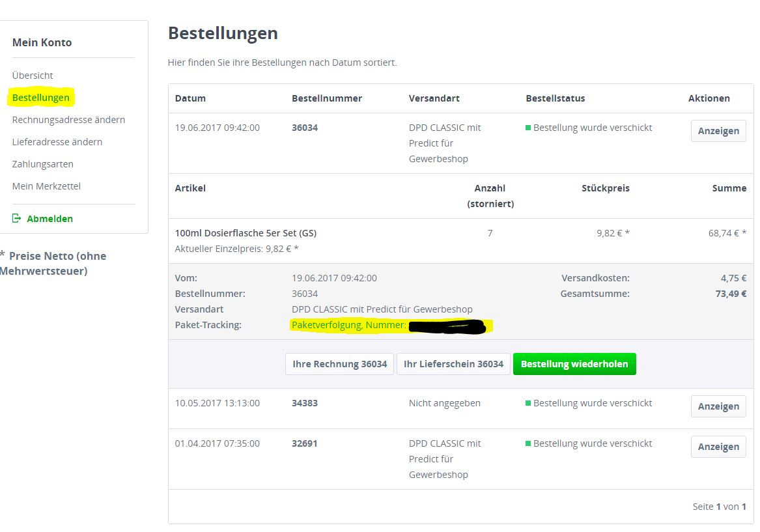
Task: Click 'Seite 1 von 1' pagination text
Action: point(719,507)
